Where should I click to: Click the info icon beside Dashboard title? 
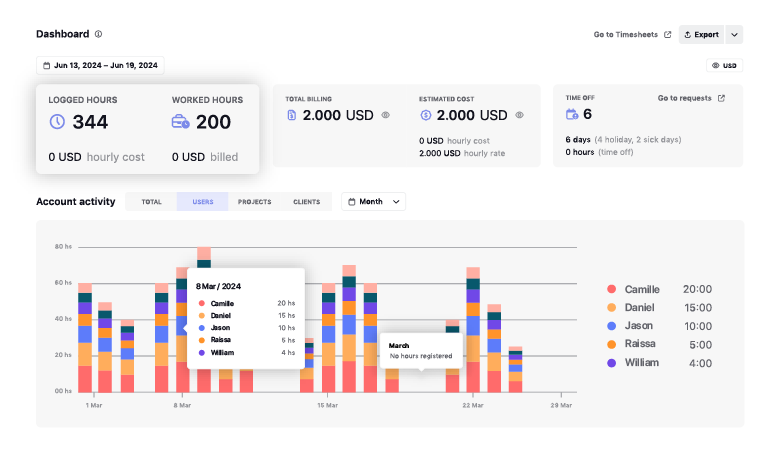[x=98, y=34]
